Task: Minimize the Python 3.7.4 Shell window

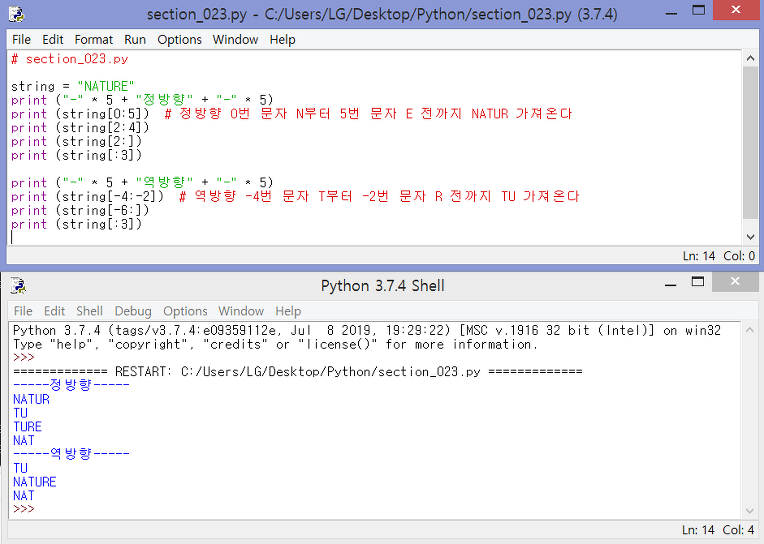Action: (x=671, y=285)
